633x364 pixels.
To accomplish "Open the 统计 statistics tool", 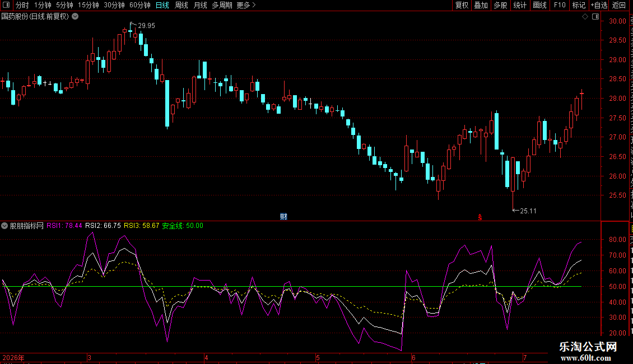I will [x=520, y=5].
